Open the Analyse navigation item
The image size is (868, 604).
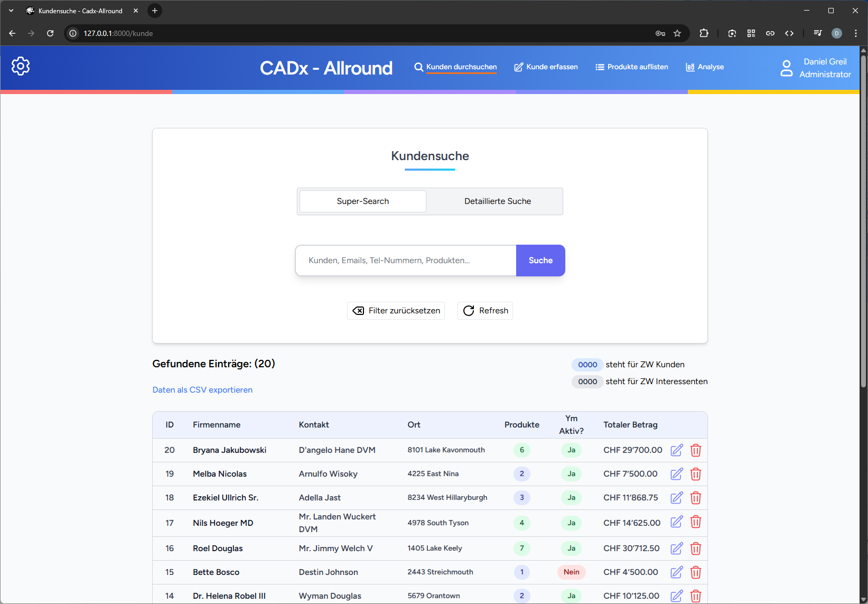pyautogui.click(x=704, y=67)
